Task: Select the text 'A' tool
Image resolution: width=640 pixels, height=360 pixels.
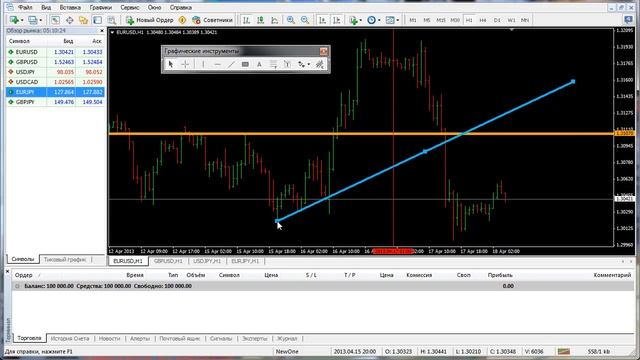Action: (259, 64)
